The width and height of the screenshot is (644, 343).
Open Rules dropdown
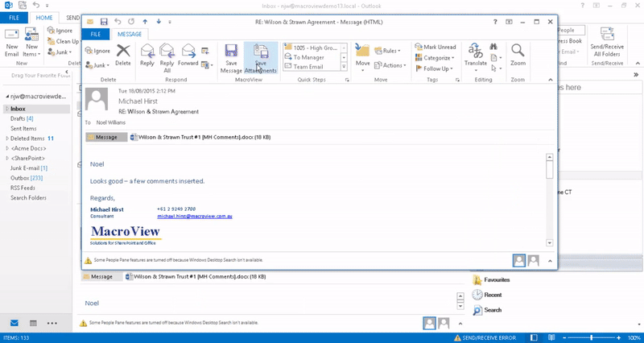click(x=387, y=51)
